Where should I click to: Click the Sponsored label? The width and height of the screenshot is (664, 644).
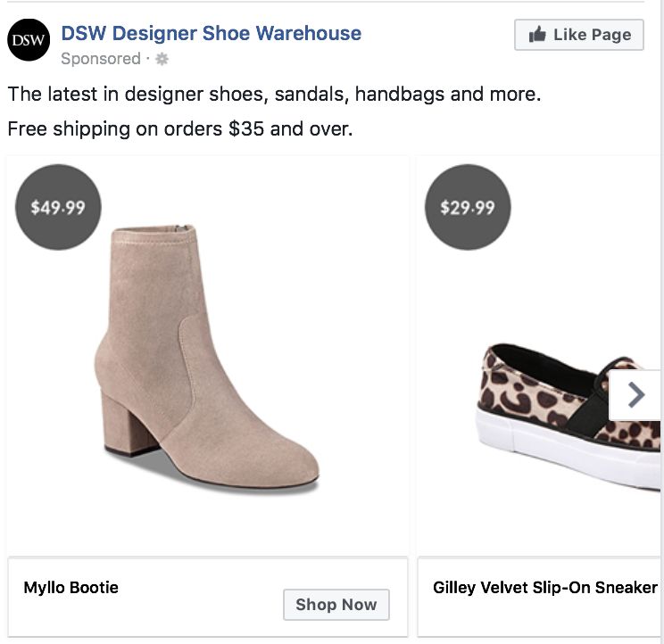(x=100, y=59)
